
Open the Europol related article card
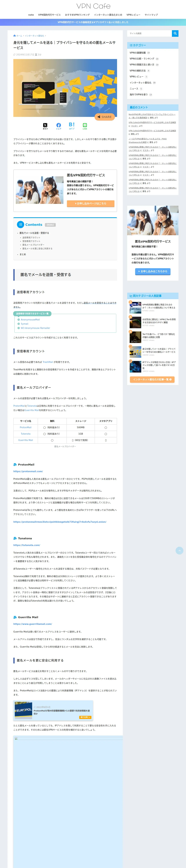(53, 710)
